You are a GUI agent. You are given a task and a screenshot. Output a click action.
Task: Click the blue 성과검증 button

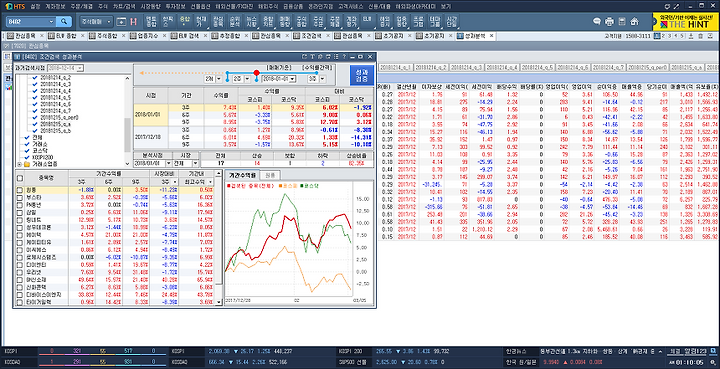362,75
